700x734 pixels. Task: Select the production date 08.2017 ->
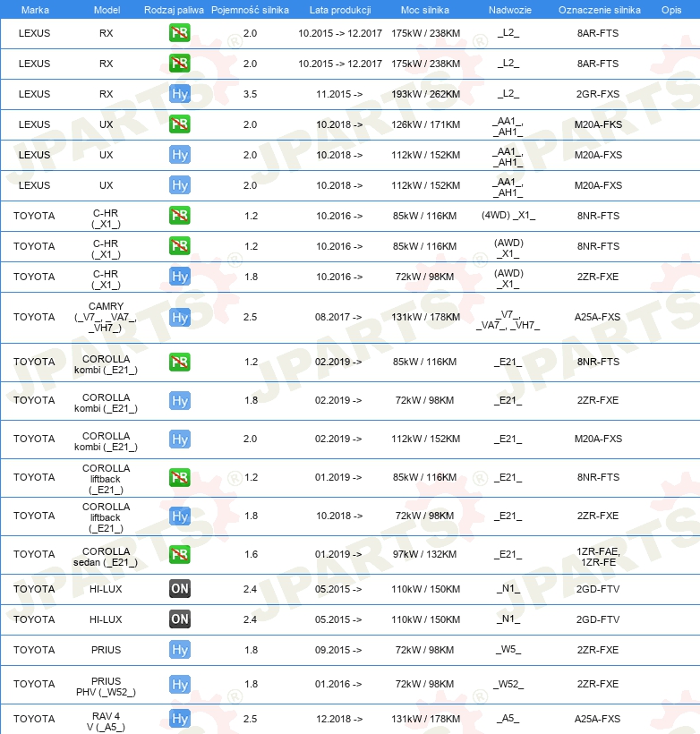(338, 317)
